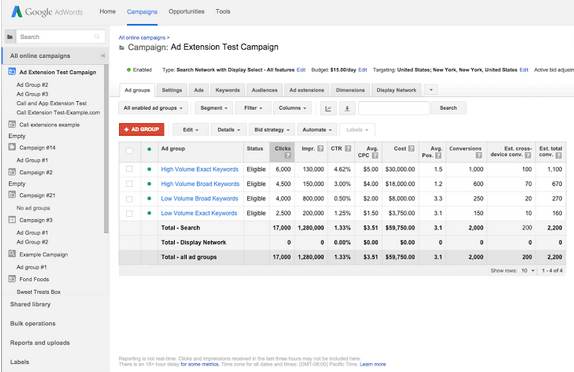Screen dimensions: 574x372
Task: Open the Tools top menu
Action: coord(223,12)
